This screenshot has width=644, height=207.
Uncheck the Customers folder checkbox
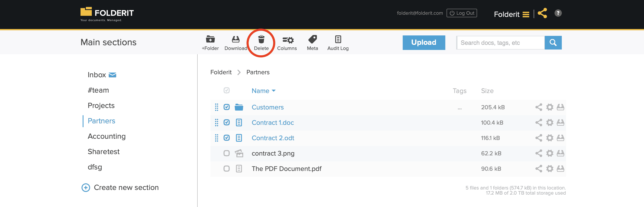(227, 107)
